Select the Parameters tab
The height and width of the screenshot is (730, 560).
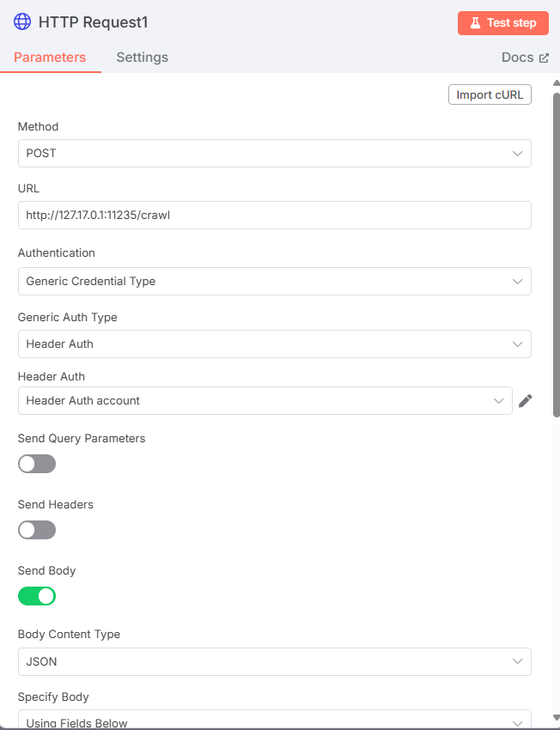[50, 58]
